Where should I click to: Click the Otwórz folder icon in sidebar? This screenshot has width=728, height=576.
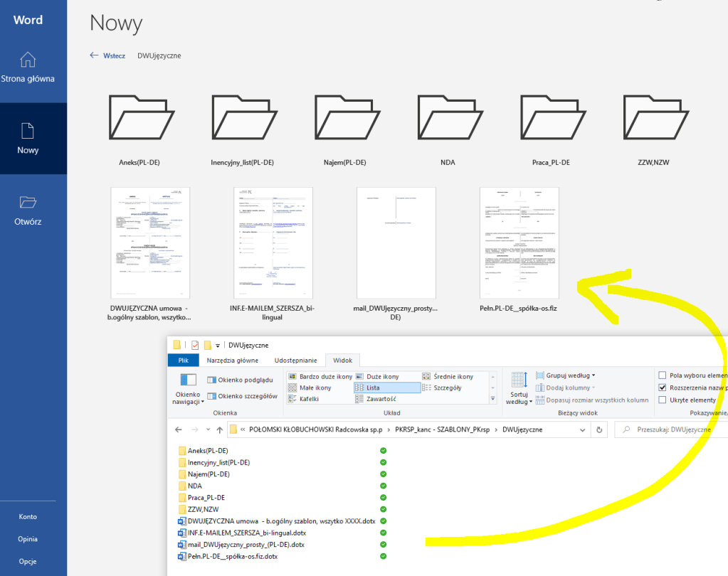(28, 202)
